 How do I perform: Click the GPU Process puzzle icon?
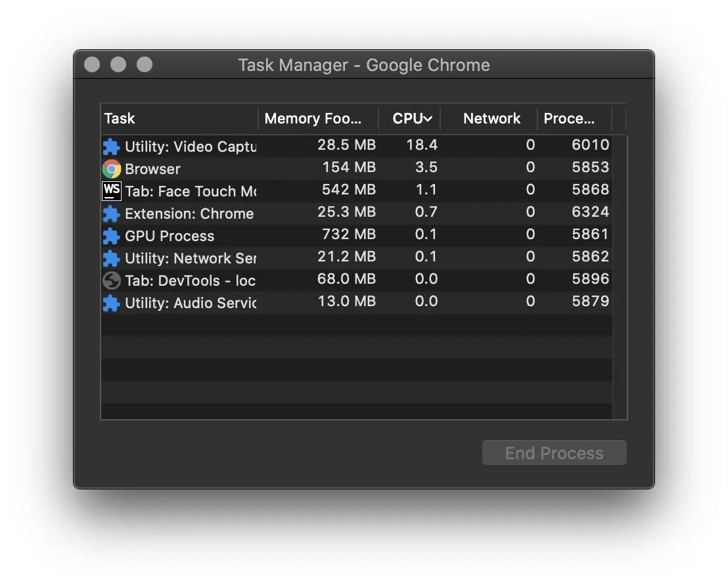(112, 236)
